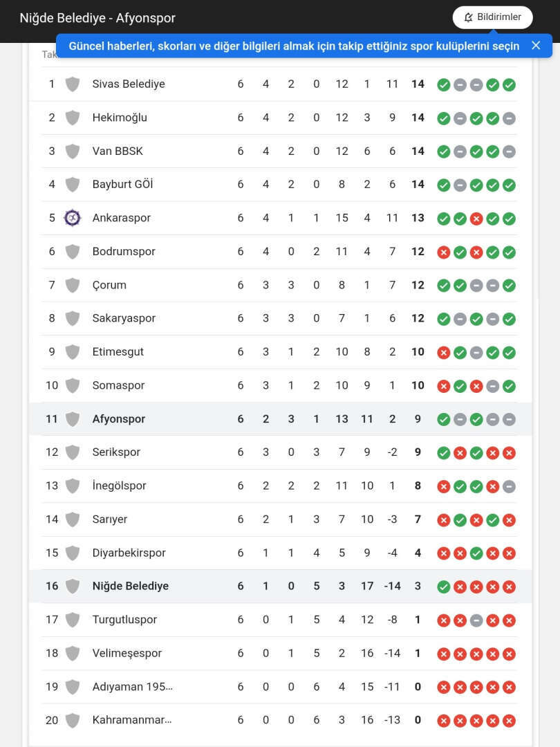
Task: Click the Niğde Belediye shield icon
Action: click(x=72, y=587)
